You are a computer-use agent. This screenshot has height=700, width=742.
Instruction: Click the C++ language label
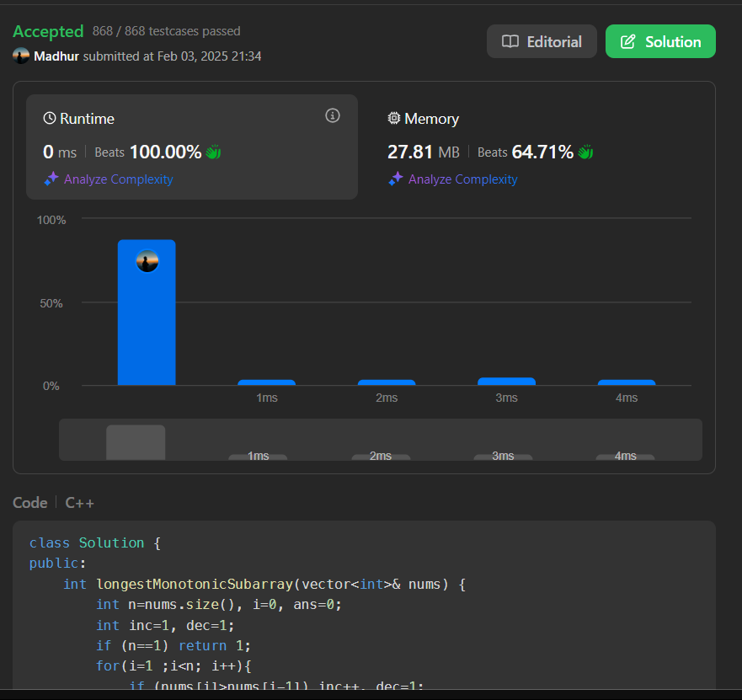[x=79, y=503]
